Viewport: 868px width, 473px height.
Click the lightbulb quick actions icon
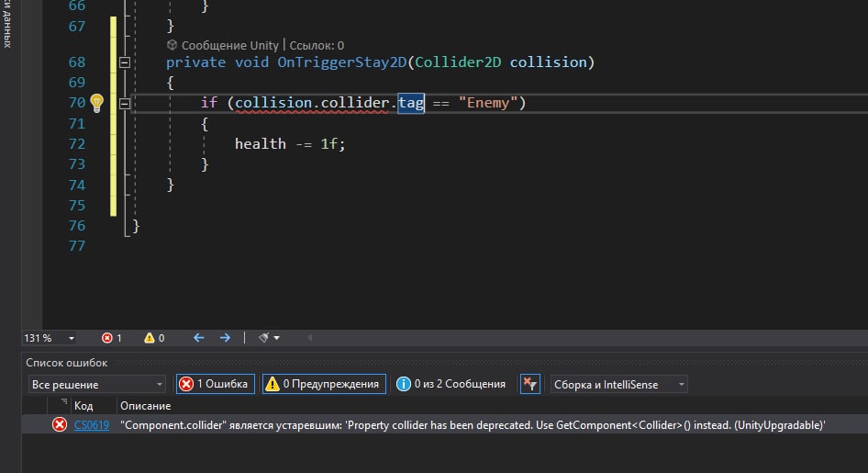tap(97, 103)
